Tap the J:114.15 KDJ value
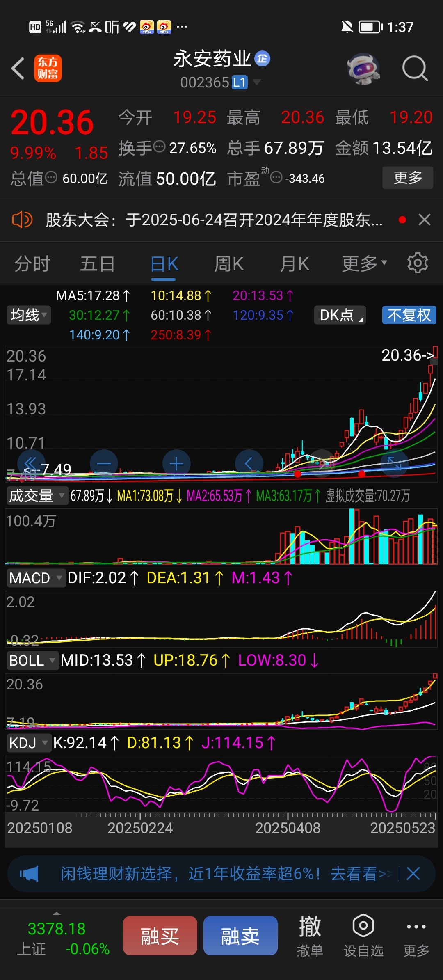Screen dimensions: 443x980 pos(238,743)
